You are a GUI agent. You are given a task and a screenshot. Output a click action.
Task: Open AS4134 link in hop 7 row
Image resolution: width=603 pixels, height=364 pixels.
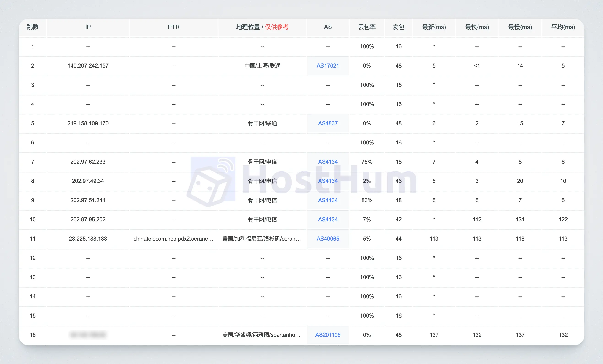point(328,162)
